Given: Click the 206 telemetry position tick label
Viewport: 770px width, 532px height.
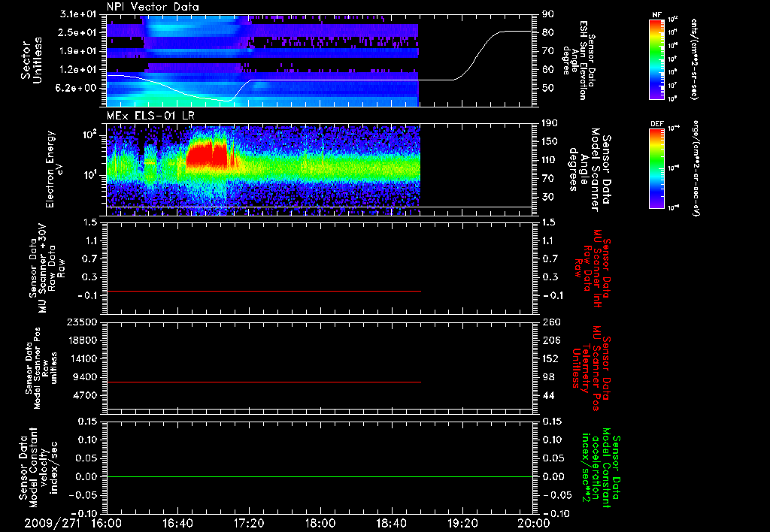Looking at the screenshot, I should point(550,340).
